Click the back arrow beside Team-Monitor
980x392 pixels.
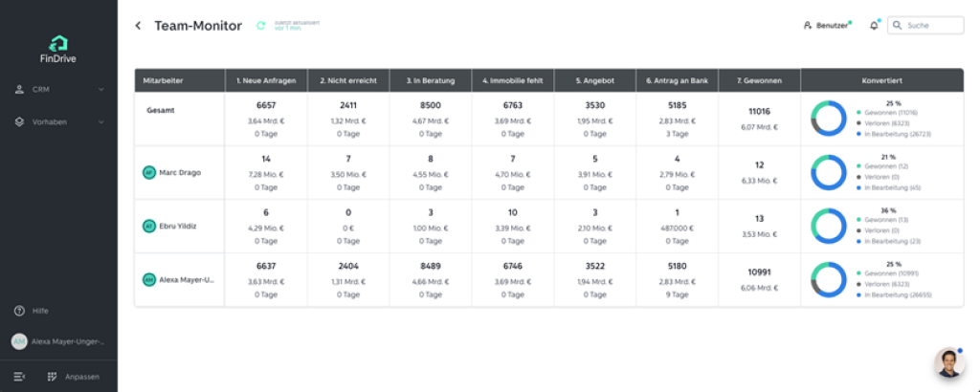click(138, 26)
